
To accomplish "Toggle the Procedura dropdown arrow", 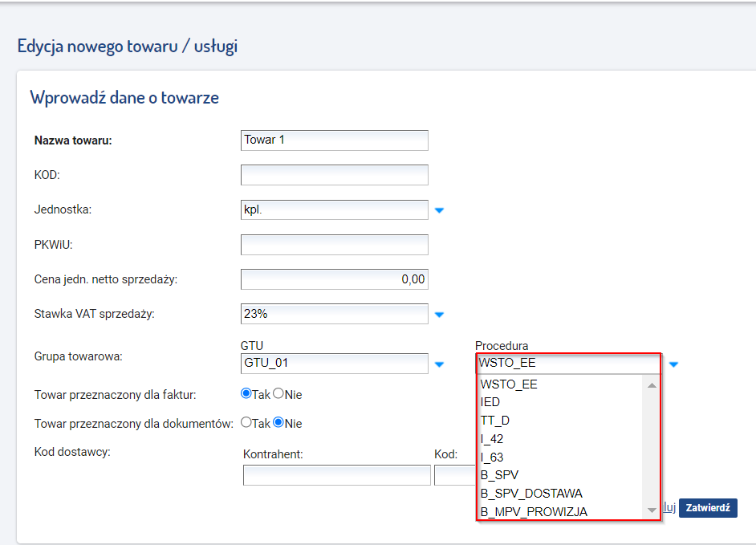I will click(x=673, y=364).
